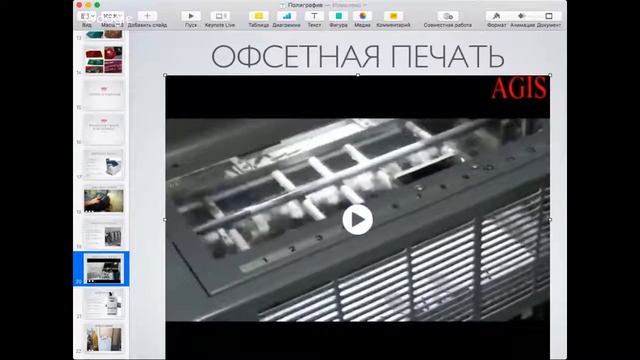Select slide 19 thumbnail in navigator

tap(104, 234)
